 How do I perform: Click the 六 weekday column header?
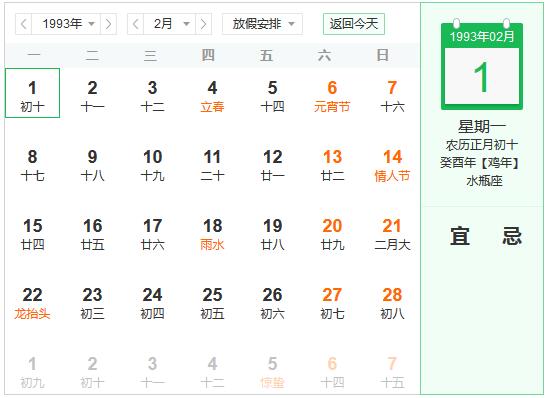pyautogui.click(x=324, y=55)
